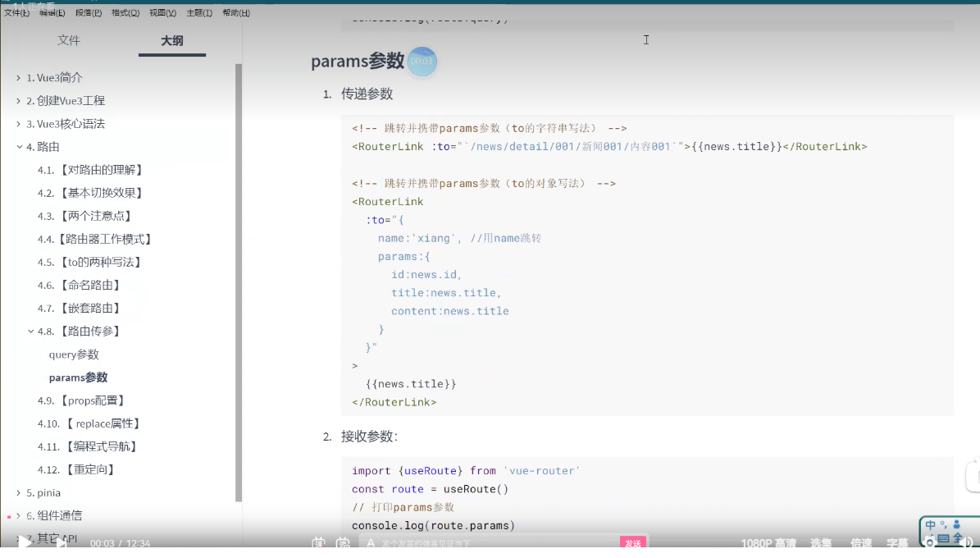This screenshot has height=558, width=980.
Task: Jump to 4.1 【对路由的理解】 heading
Action: click(91, 170)
